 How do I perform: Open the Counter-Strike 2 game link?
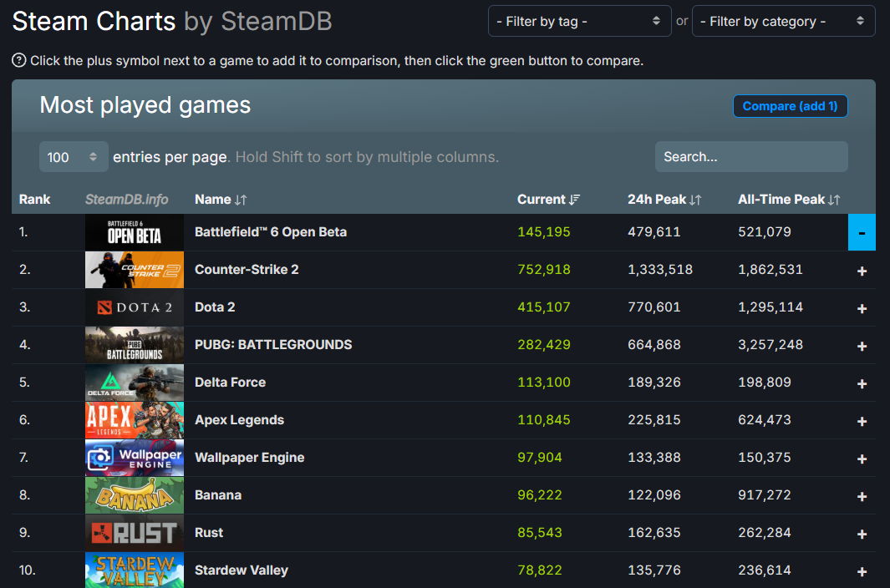pyautogui.click(x=247, y=270)
